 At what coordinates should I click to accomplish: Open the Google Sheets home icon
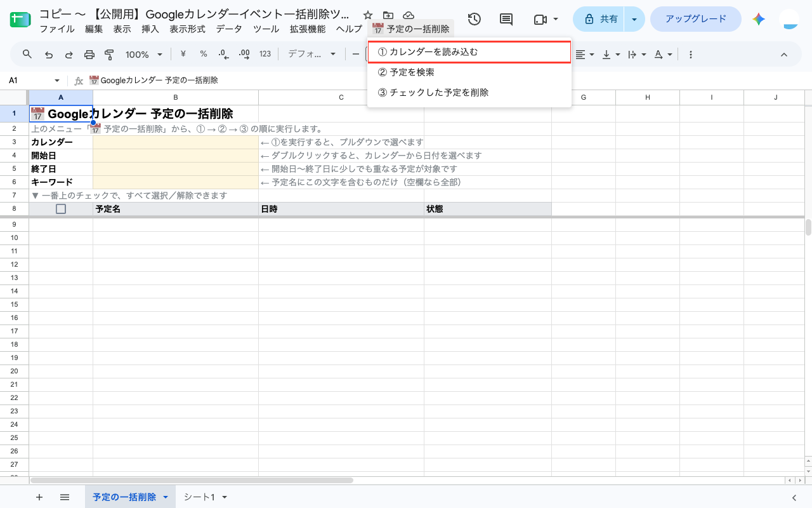click(21, 19)
